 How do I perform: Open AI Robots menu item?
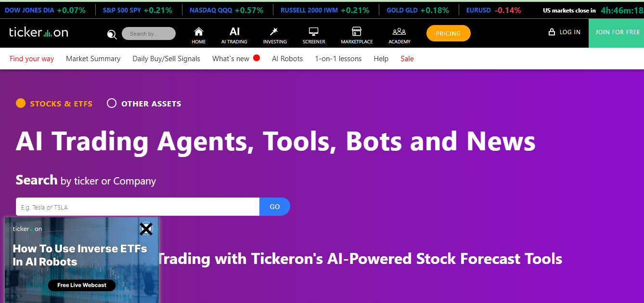[x=287, y=59]
